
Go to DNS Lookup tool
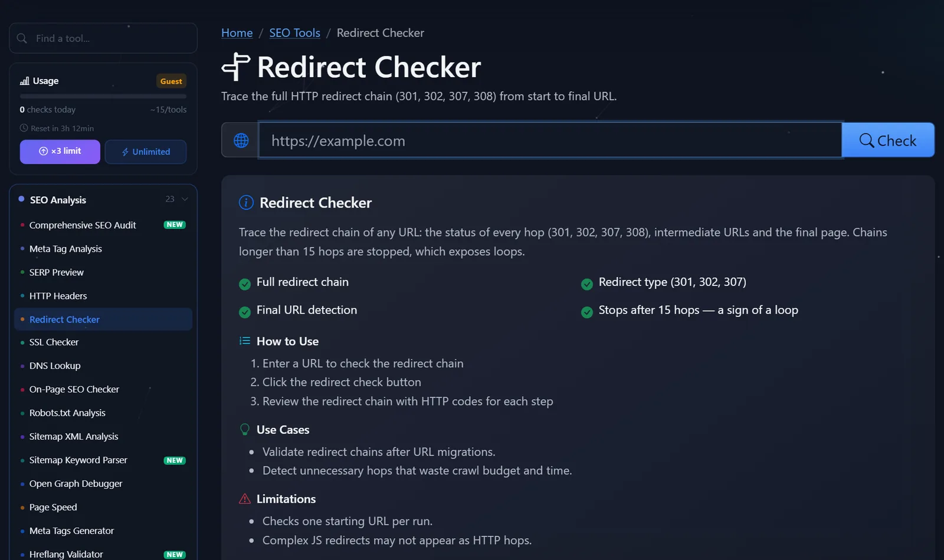click(x=103, y=365)
